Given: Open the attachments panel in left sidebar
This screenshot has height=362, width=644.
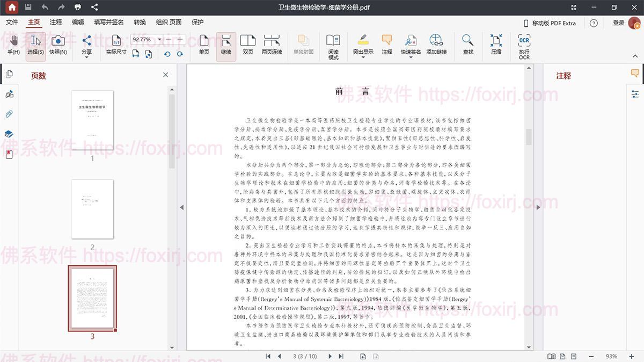Looking at the screenshot, I should pos(9,113).
